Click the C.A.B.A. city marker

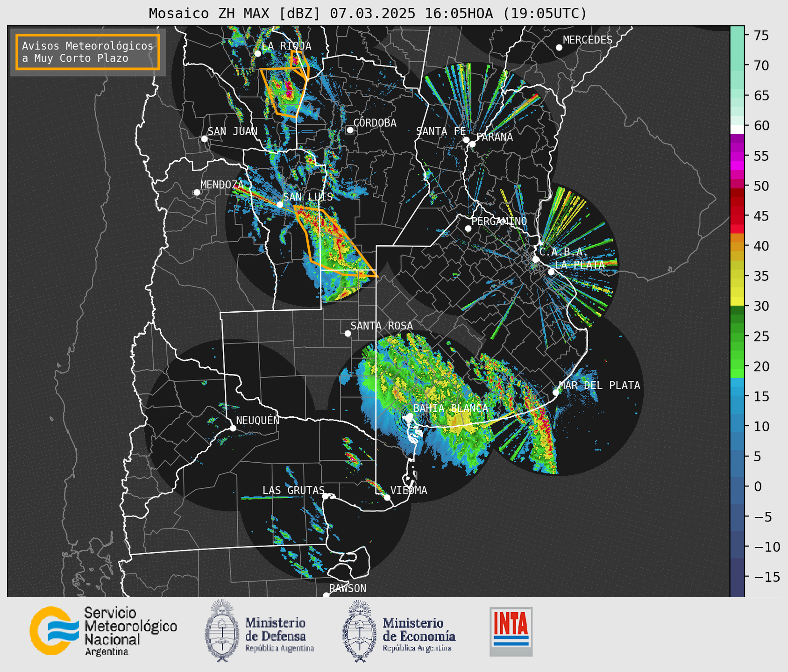click(536, 259)
